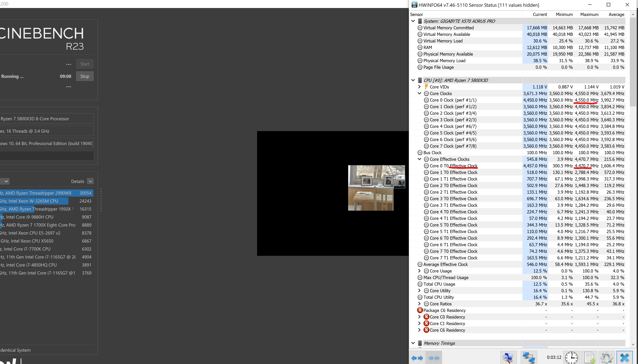Click the expand layout arrows icon
The width and height of the screenshot is (638, 364).
[x=417, y=358]
